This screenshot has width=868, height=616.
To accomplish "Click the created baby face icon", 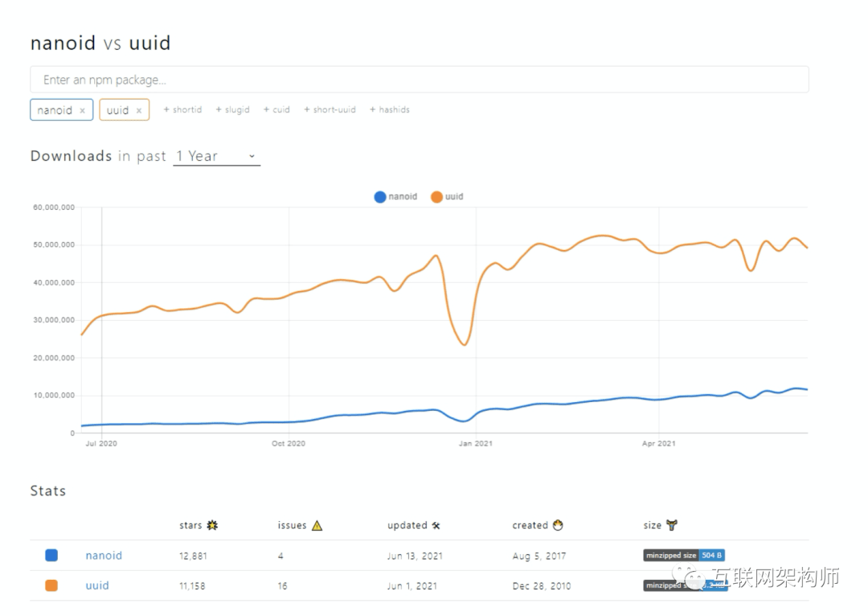I will coord(558,525).
